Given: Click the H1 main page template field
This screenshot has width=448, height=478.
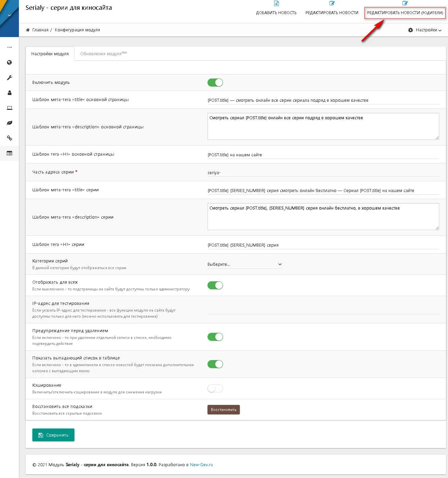Looking at the screenshot, I should tap(323, 155).
